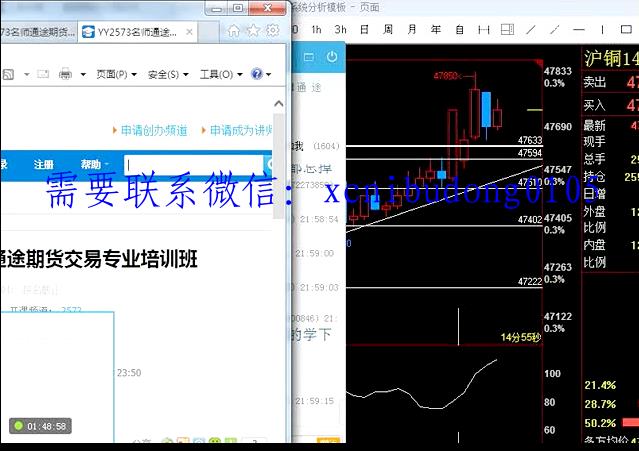
Task: Click the recording timer 01:48:58 indicator
Action: pyautogui.click(x=40, y=426)
